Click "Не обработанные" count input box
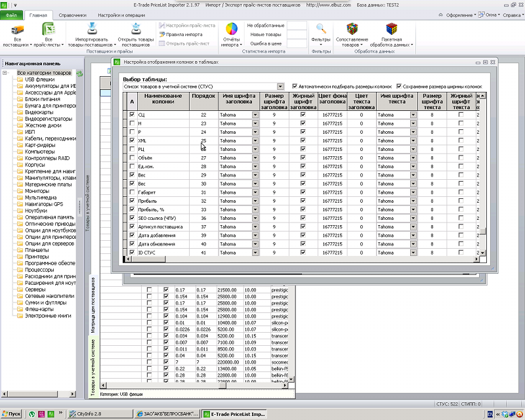The image size is (525, 420). [297, 26]
